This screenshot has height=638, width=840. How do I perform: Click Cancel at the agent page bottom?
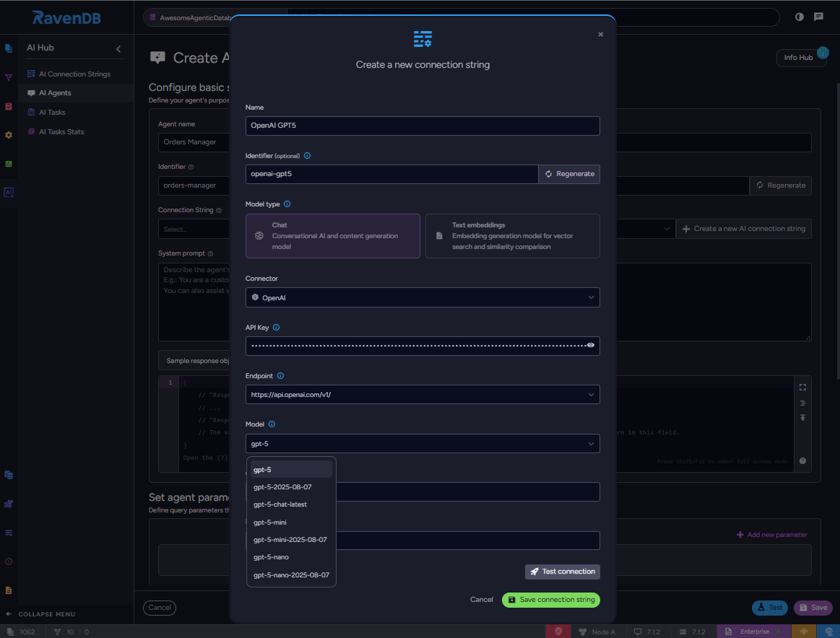[160, 608]
